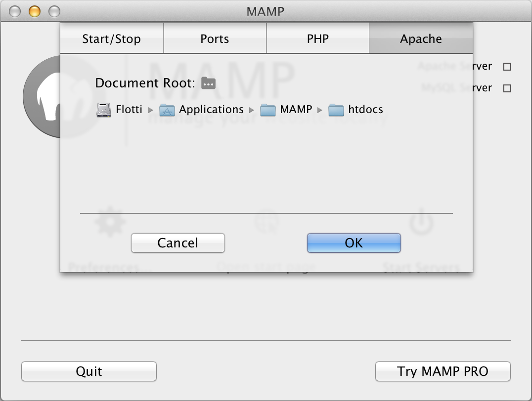Click the Try MAMP PRO button

(443, 371)
